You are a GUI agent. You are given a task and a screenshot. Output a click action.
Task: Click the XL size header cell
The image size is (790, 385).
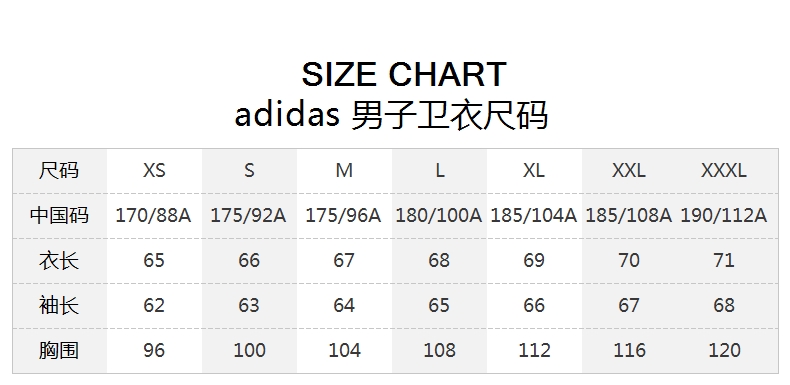click(534, 171)
